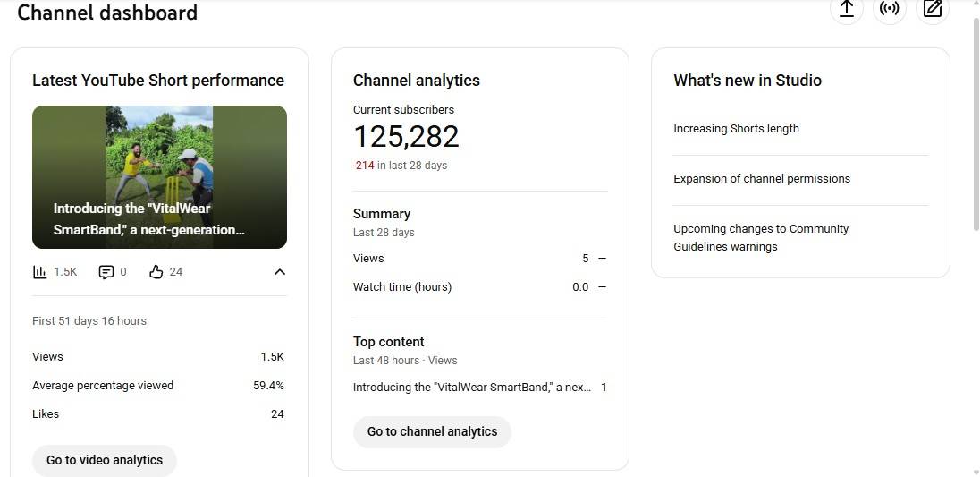The height and width of the screenshot is (477, 980).
Task: Click the 125,282 current subscribers count
Action: tap(406, 137)
